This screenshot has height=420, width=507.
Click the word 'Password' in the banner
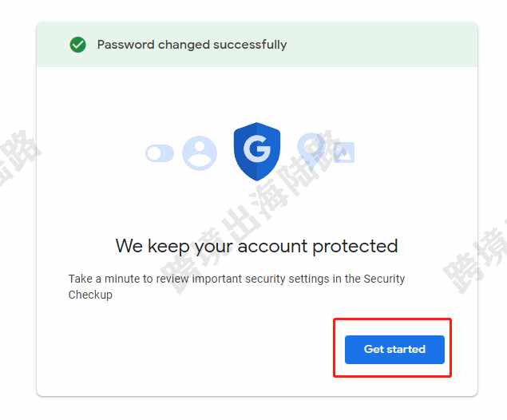[125, 45]
